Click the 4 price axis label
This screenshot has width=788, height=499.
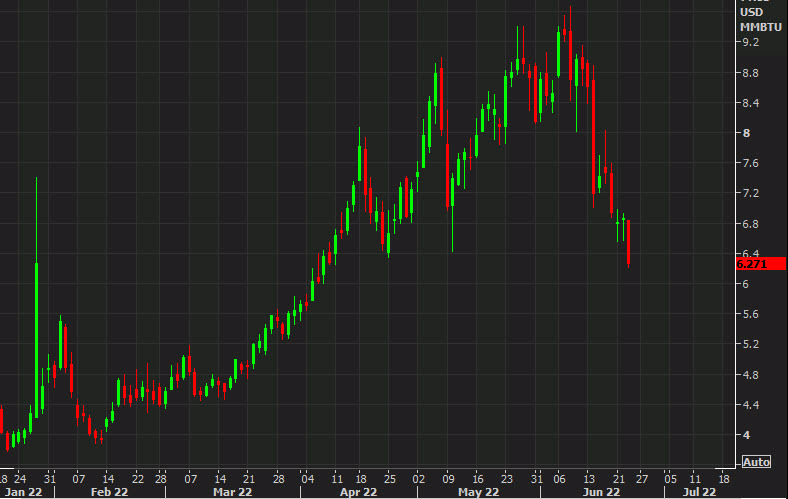745,435
